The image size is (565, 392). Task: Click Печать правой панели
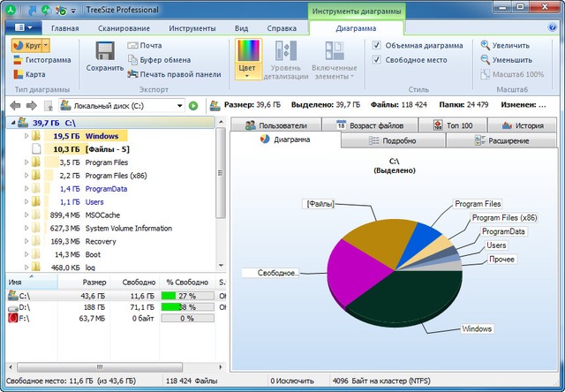[x=175, y=74]
